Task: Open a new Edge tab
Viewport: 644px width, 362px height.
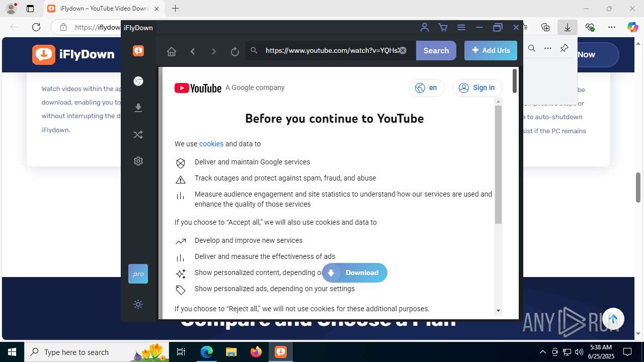Action: pos(175,9)
